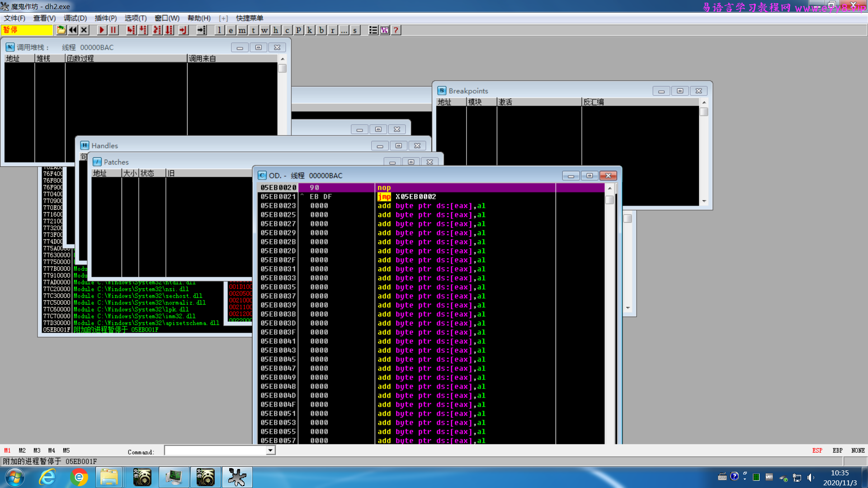The height and width of the screenshot is (488, 868).
Task: Launch Internet Explorer from taskbar
Action: [47, 478]
